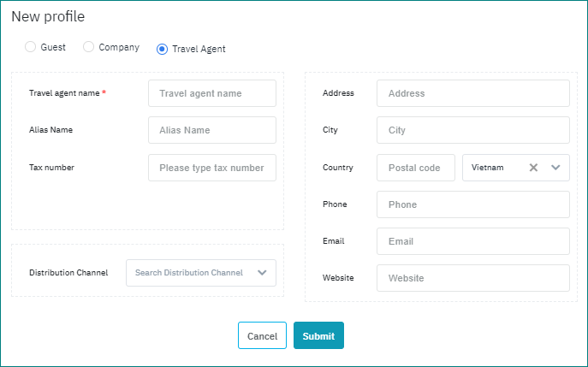This screenshot has height=367, width=588.
Task: Focus the Travel agent name field
Action: pos(212,93)
